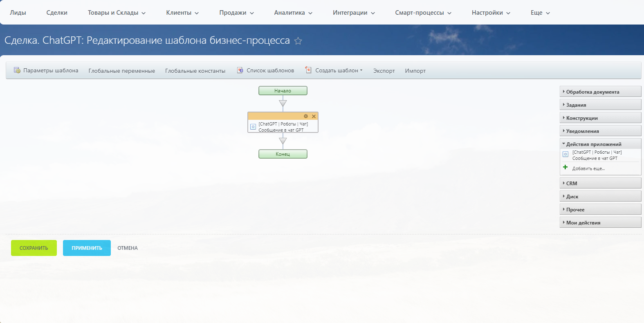Expand the Обработка документа section

click(592, 92)
